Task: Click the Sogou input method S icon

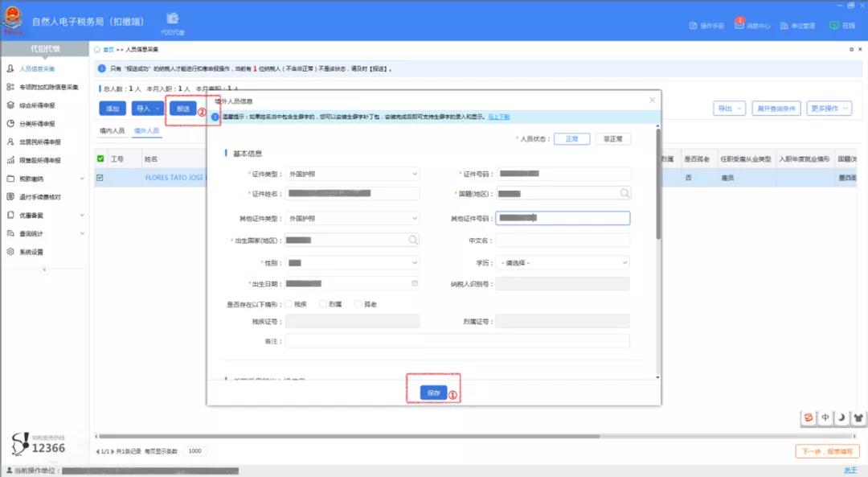Action: tap(809, 417)
